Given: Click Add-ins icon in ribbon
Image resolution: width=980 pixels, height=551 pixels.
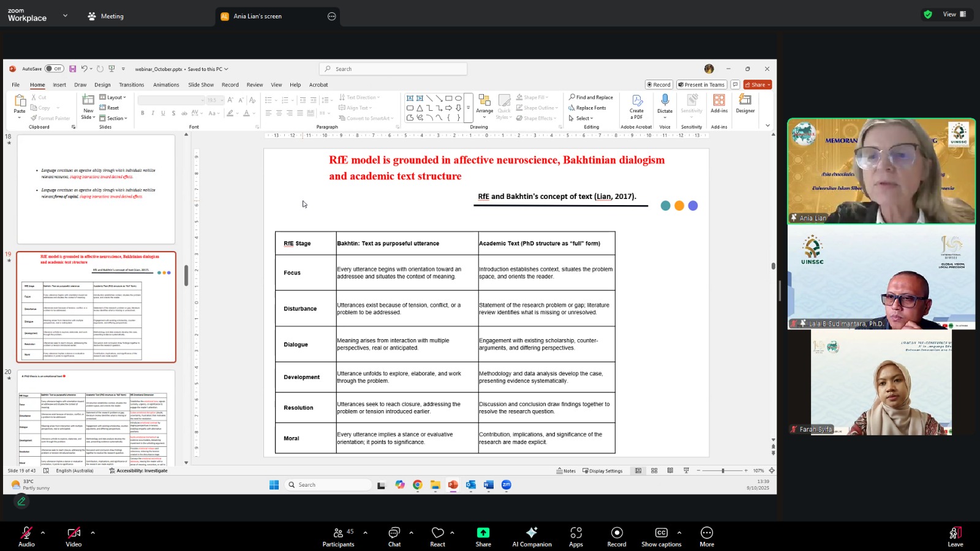Looking at the screenshot, I should coord(719,100).
